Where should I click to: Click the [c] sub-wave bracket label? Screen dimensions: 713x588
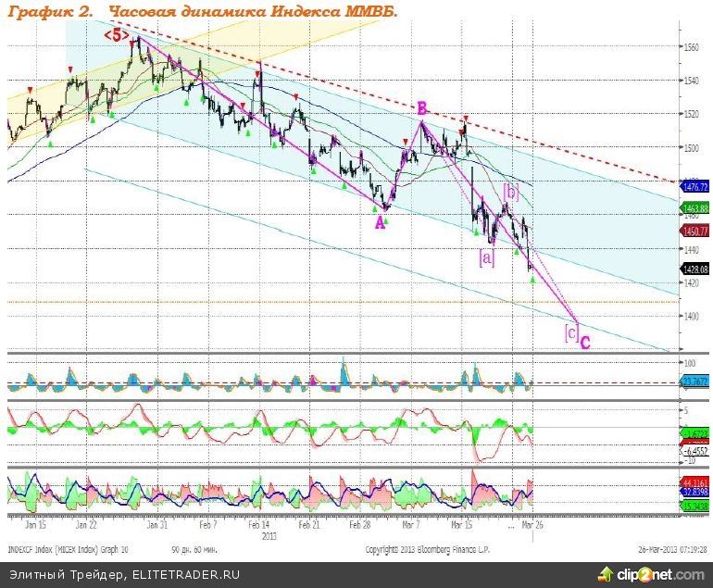click(571, 332)
